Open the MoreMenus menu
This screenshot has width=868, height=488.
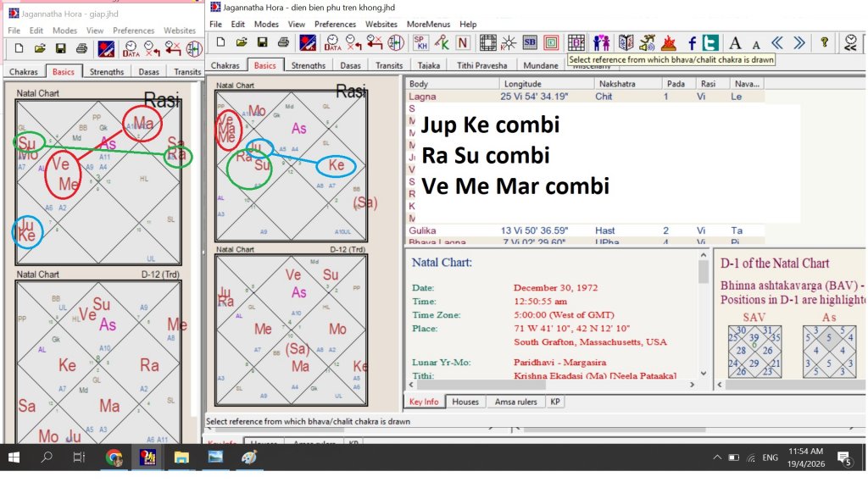[x=428, y=25]
